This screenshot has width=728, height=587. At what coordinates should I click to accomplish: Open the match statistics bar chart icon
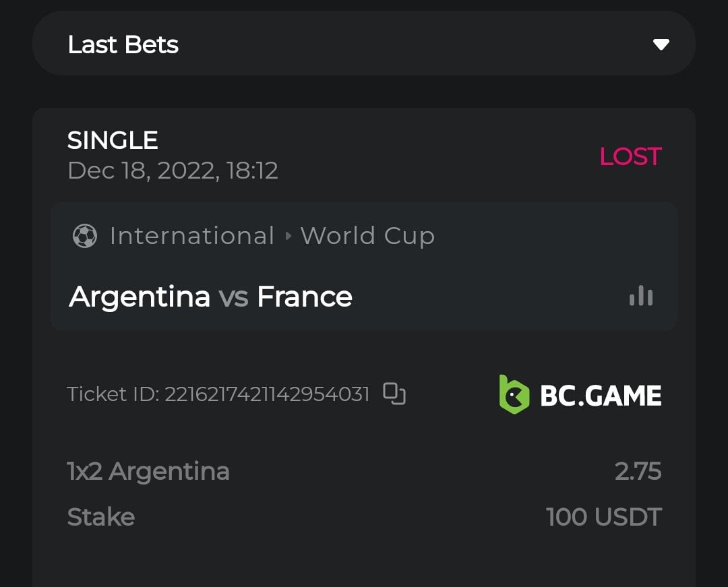[x=641, y=296]
